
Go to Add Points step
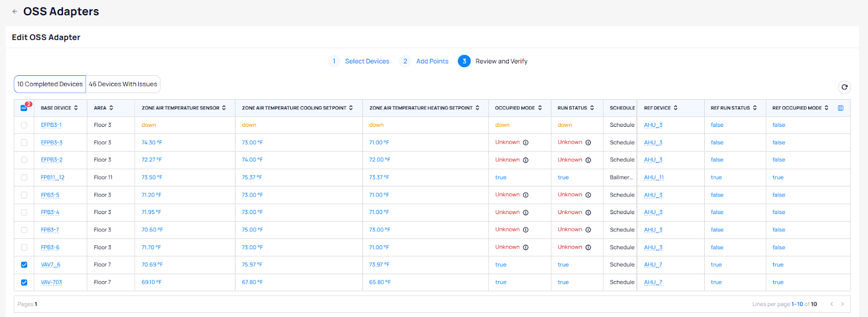tap(432, 61)
